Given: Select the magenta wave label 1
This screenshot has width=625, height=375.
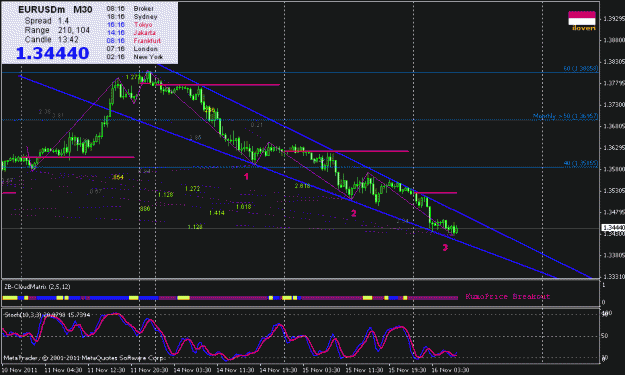Looking at the screenshot, I should pyautogui.click(x=246, y=177).
